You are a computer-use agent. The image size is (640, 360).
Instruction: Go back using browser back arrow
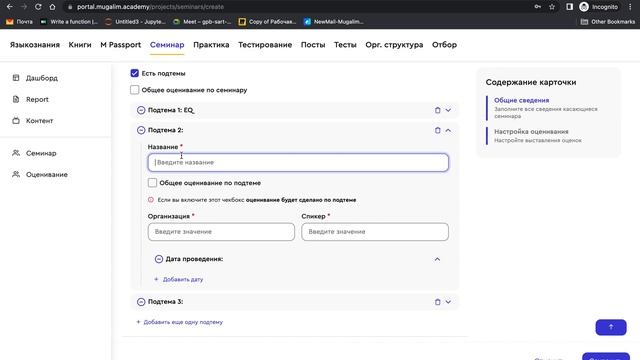pos(9,7)
